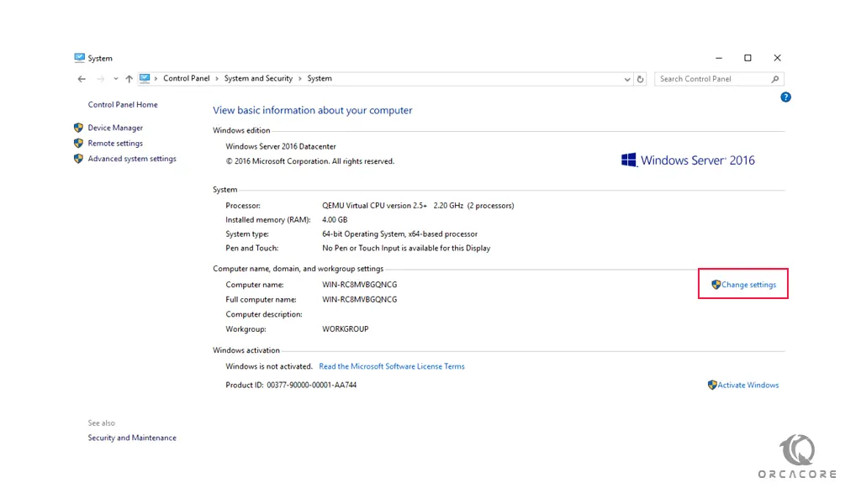Maximize the System window
861x504 pixels.
[747, 58]
